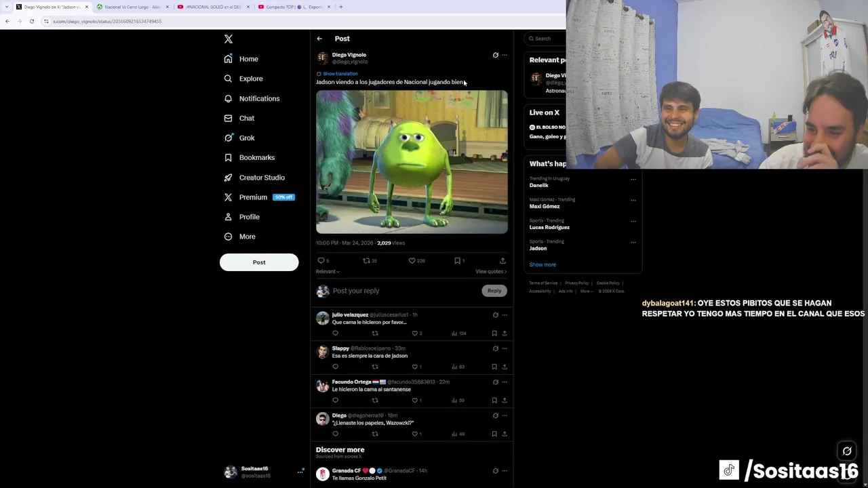
Task: Click Show more under trends
Action: pos(542,265)
